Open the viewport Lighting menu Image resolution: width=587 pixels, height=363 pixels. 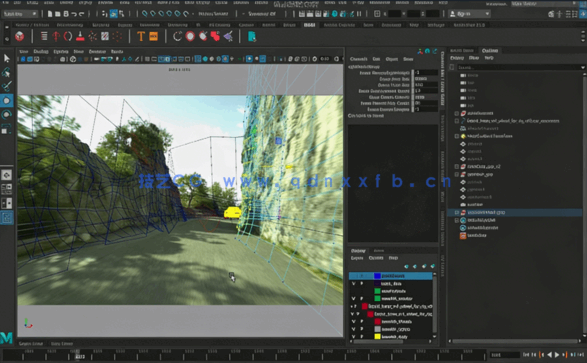[x=61, y=51]
